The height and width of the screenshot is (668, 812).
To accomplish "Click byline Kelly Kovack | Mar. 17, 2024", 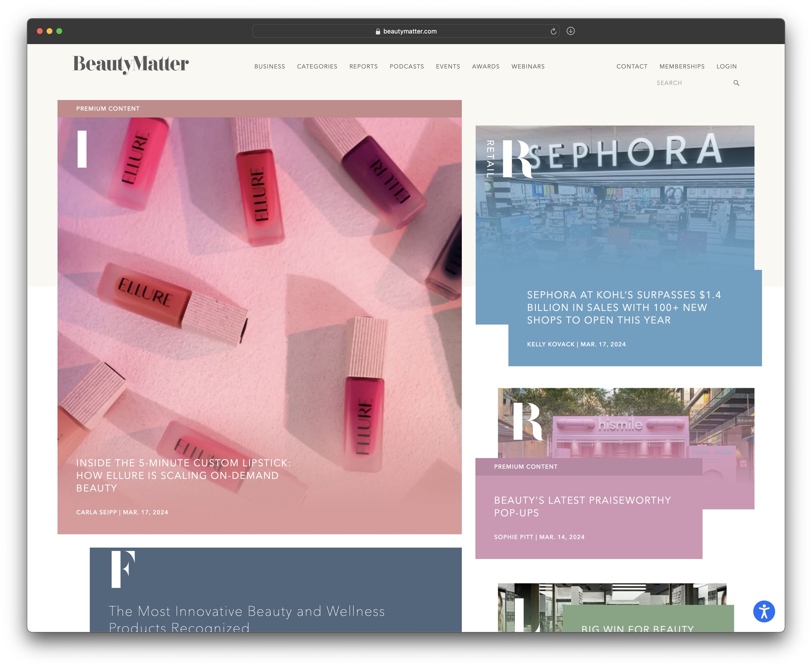I will tap(576, 344).
